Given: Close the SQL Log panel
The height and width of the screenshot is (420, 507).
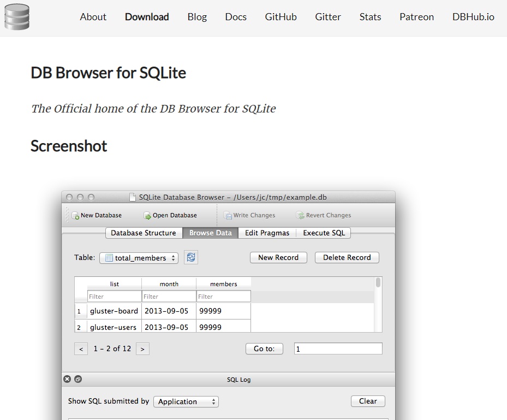Looking at the screenshot, I should (67, 379).
